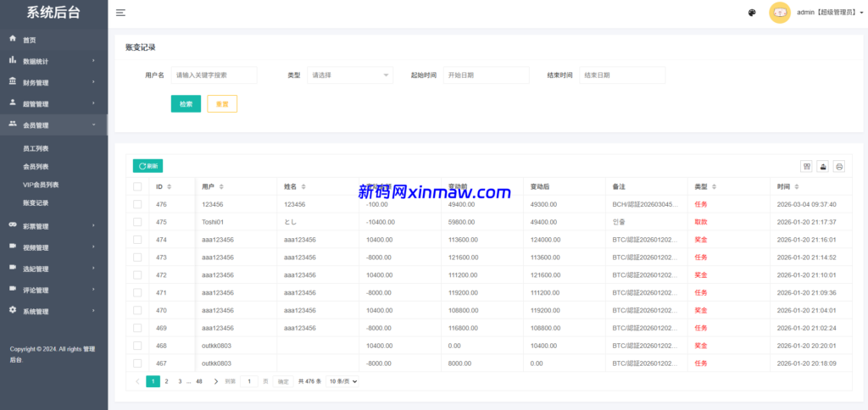This screenshot has height=410, width=868.
Task: Click the 用户名 keyword search field
Action: tap(214, 75)
